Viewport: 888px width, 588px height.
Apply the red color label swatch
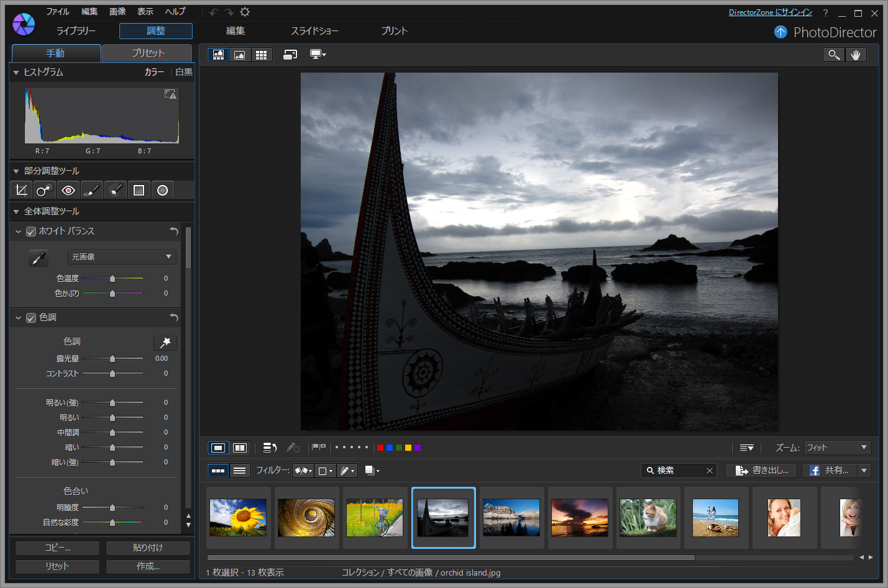(380, 447)
